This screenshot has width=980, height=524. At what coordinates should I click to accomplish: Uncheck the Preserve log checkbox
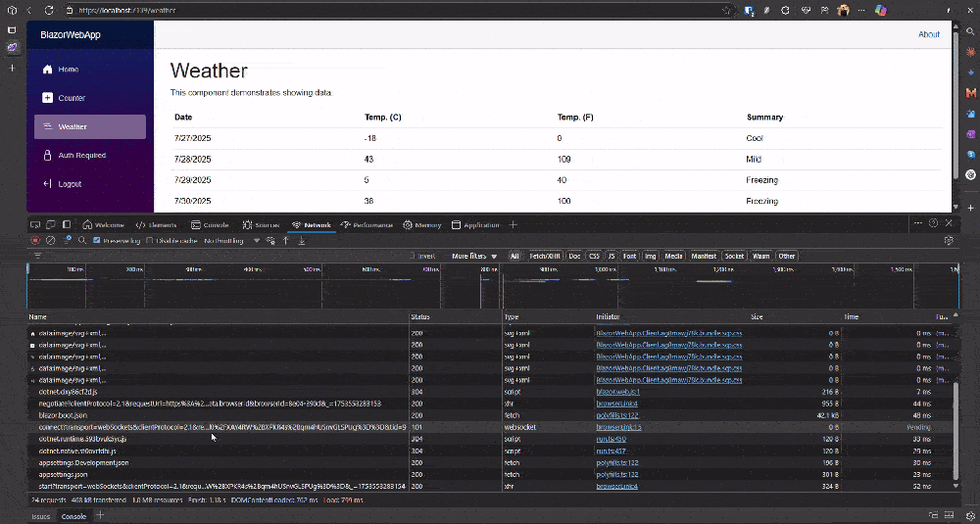tap(97, 241)
